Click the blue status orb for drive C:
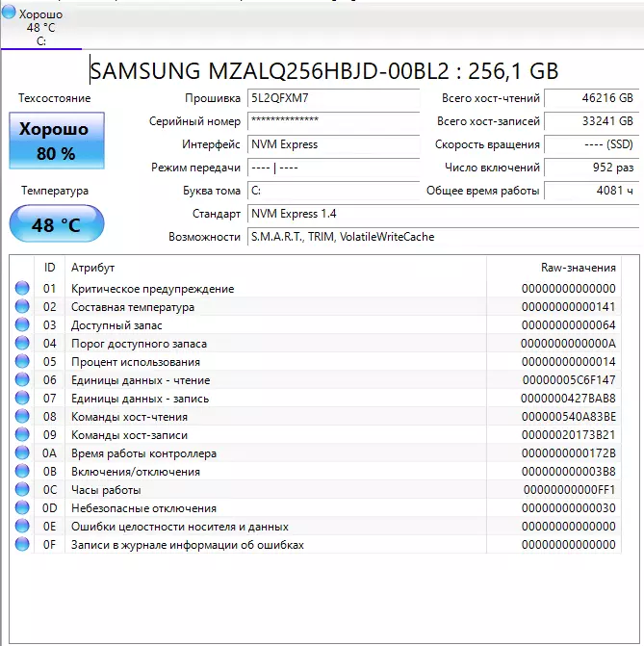 coord(9,14)
